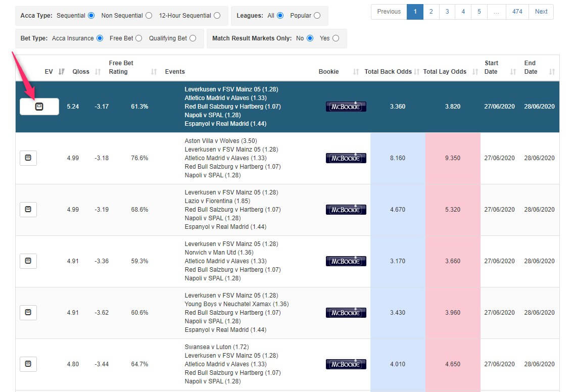Click McBookie logo in Aston Villa row

click(x=346, y=158)
